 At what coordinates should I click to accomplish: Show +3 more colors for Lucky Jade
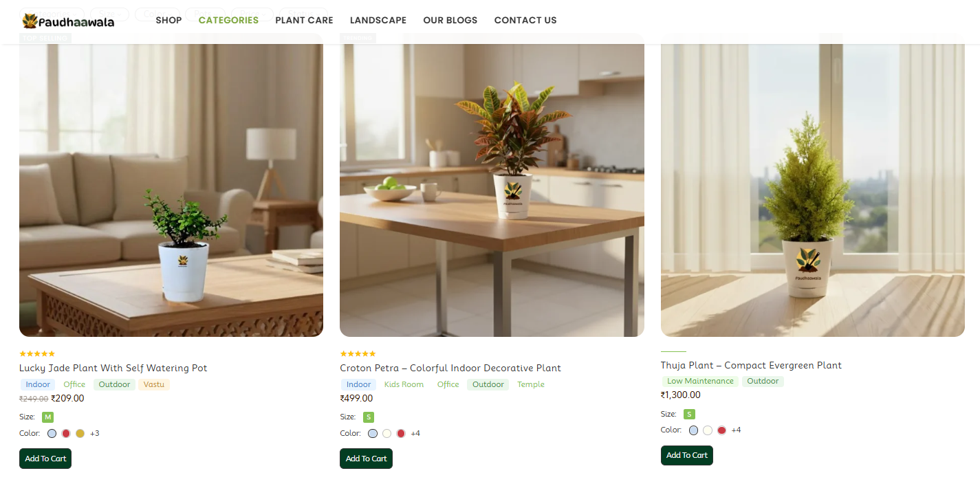(95, 433)
